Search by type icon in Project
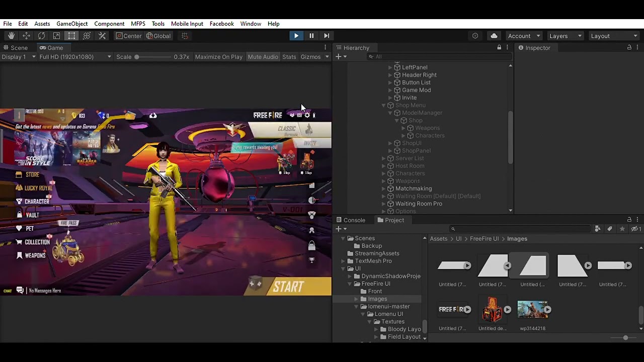The image size is (644, 362). click(x=597, y=229)
